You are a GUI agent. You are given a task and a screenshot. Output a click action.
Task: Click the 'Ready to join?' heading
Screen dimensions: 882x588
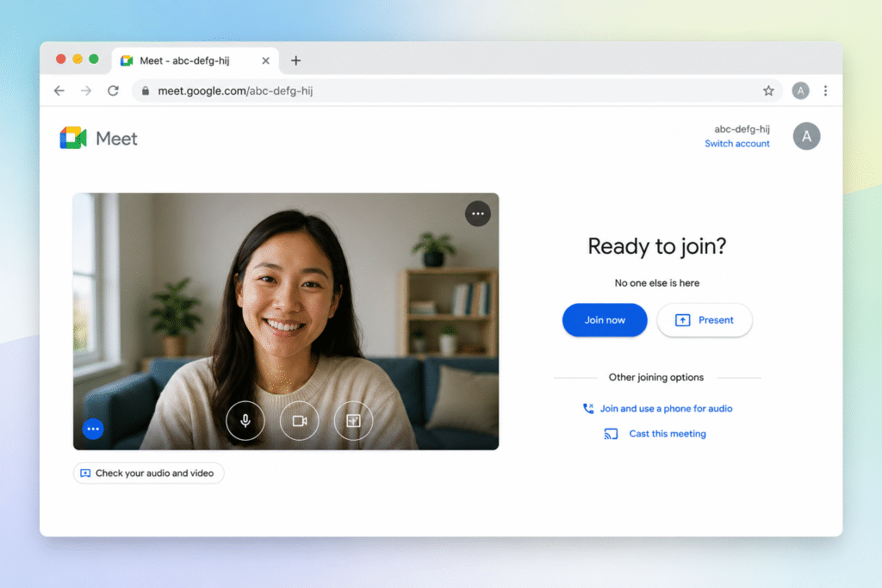pyautogui.click(x=657, y=246)
